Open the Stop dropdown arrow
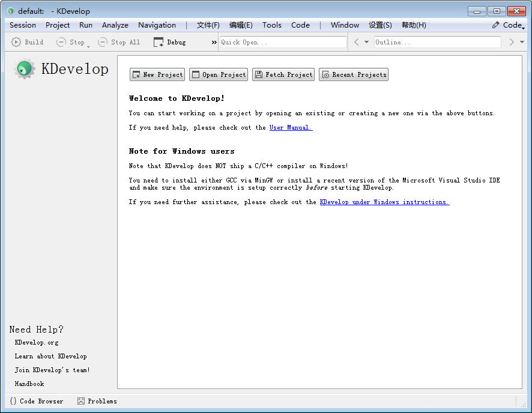This screenshot has height=413, width=532. coord(88,46)
